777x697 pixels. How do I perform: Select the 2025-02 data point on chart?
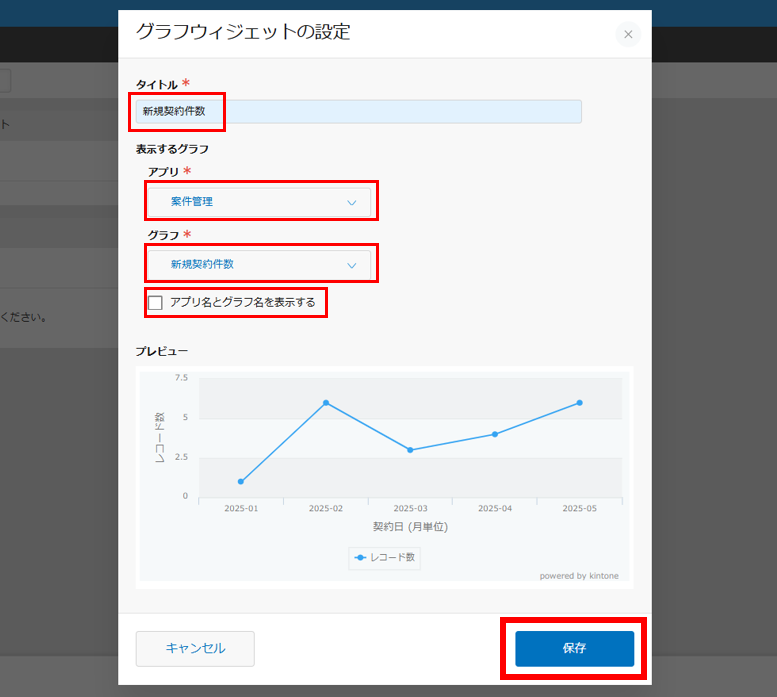[326, 403]
